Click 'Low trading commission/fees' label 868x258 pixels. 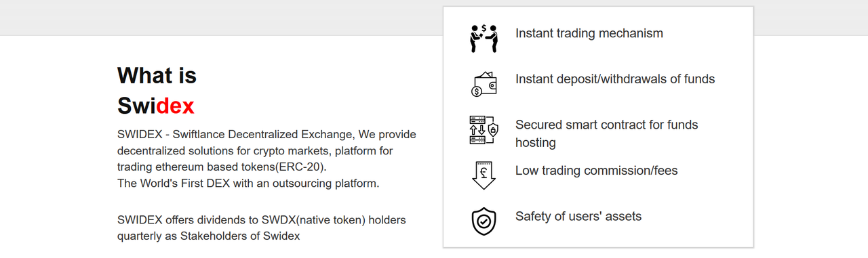click(x=597, y=171)
